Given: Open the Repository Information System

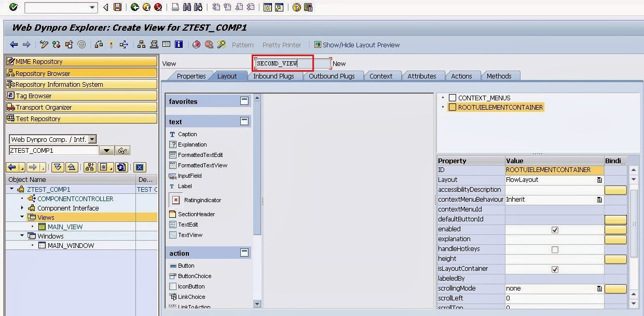Looking at the screenshot, I should (x=81, y=84).
